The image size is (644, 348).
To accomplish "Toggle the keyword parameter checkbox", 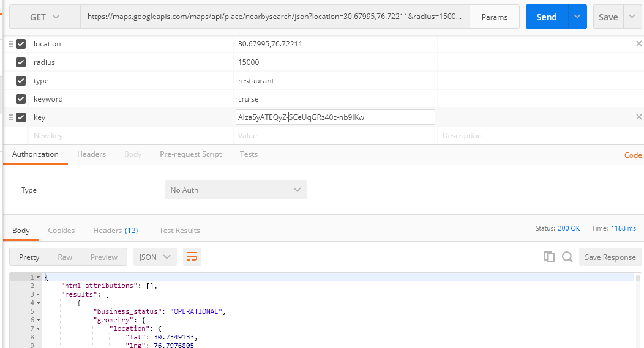I will [x=21, y=99].
